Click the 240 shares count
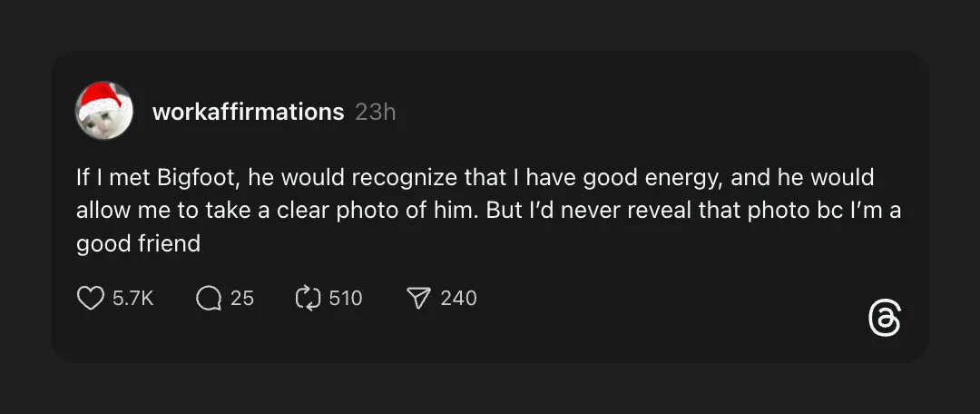The width and height of the screenshot is (980, 414). (x=458, y=298)
